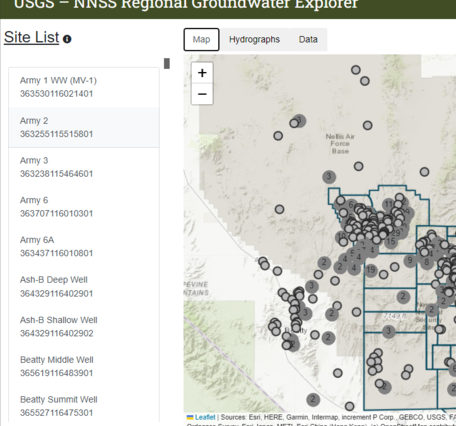Open the Leaflet attribution link
This screenshot has width=456, height=426.
click(x=205, y=417)
